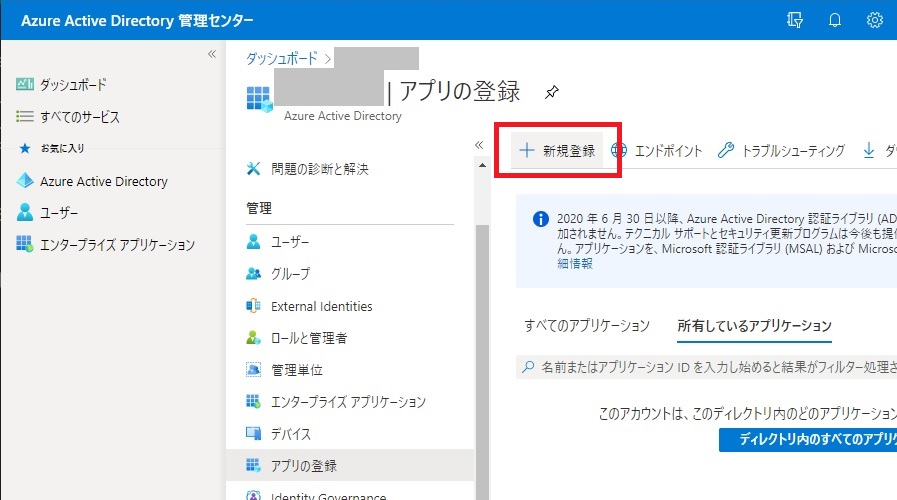Click the External Identities icon
897x500 pixels.
(253, 305)
